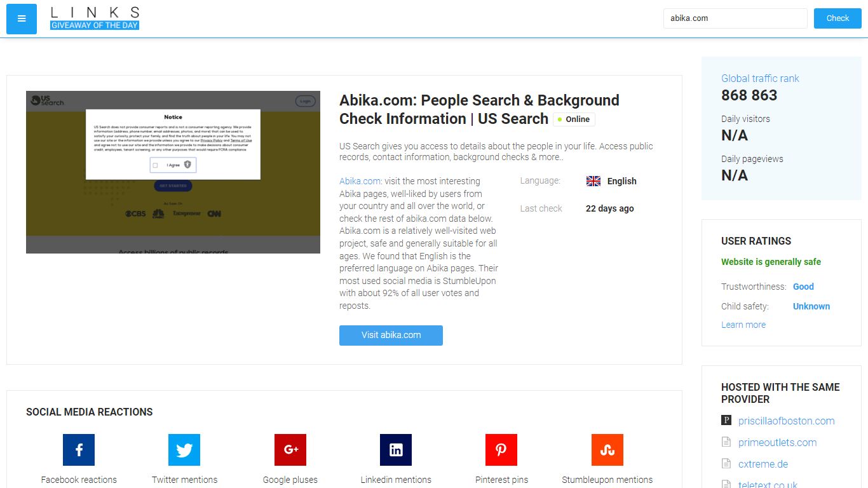This screenshot has height=488, width=868.
Task: Click the Pinterest pins icon
Action: [x=501, y=450]
